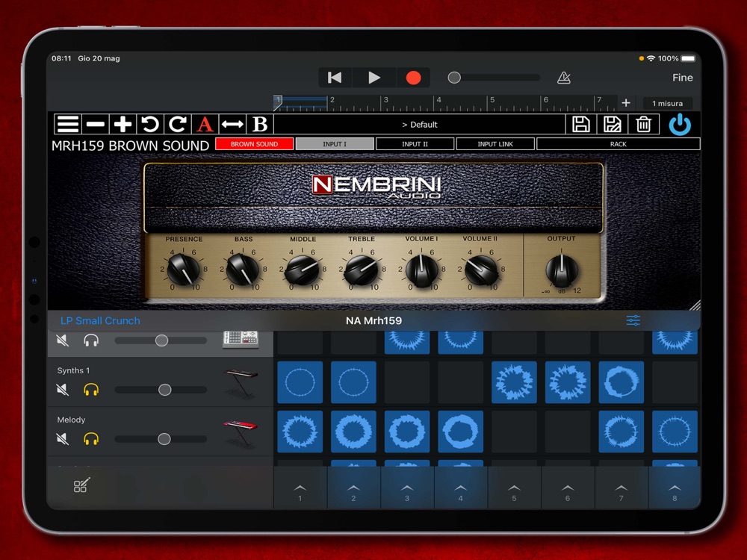
Task: Toggle solo on the Synths 1 track
Action: coord(91,390)
